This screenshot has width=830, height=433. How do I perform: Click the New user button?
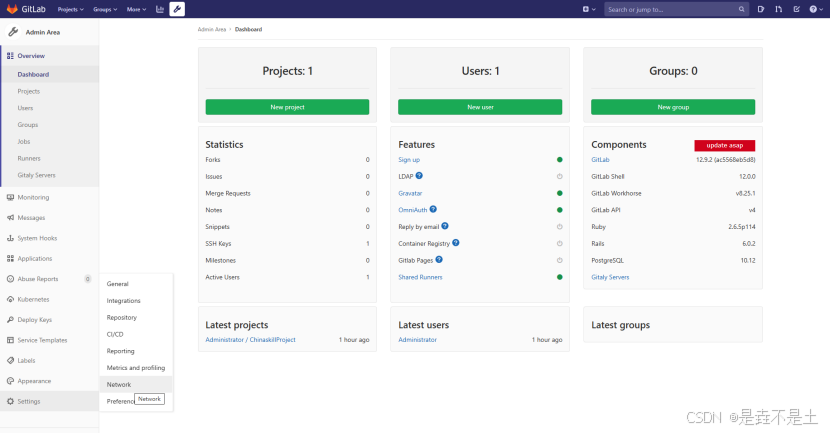pyautogui.click(x=480, y=107)
